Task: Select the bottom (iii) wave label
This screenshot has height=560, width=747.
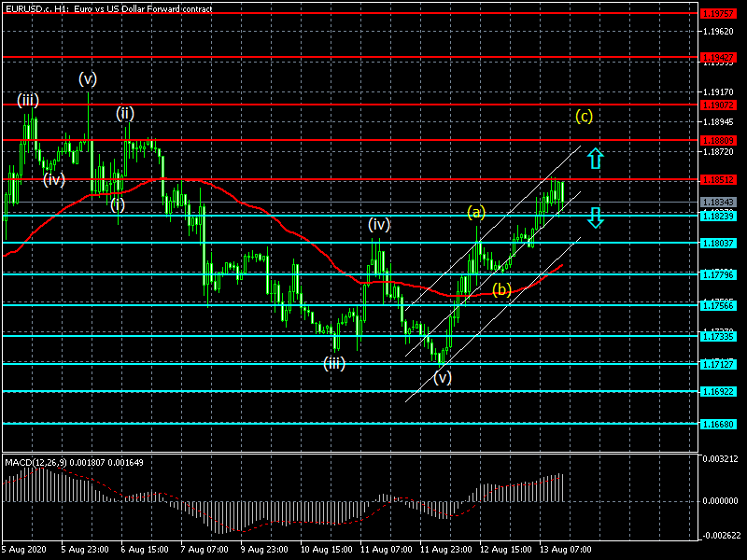Action: pyautogui.click(x=334, y=364)
